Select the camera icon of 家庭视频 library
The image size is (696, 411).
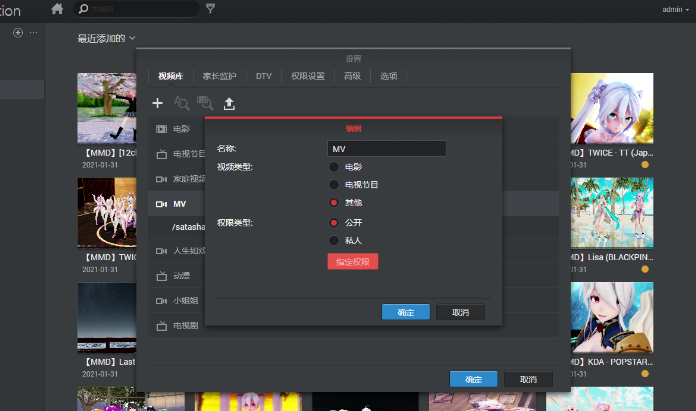click(161, 179)
